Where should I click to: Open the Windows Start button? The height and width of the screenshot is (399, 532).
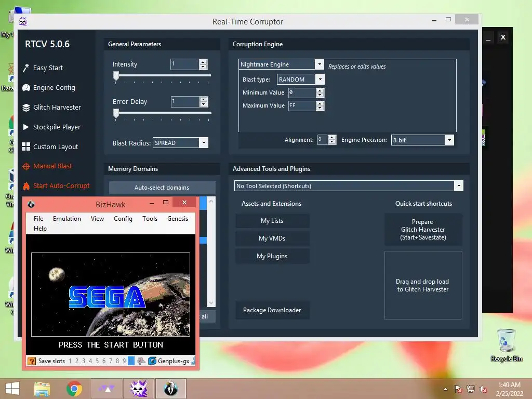[x=12, y=389]
